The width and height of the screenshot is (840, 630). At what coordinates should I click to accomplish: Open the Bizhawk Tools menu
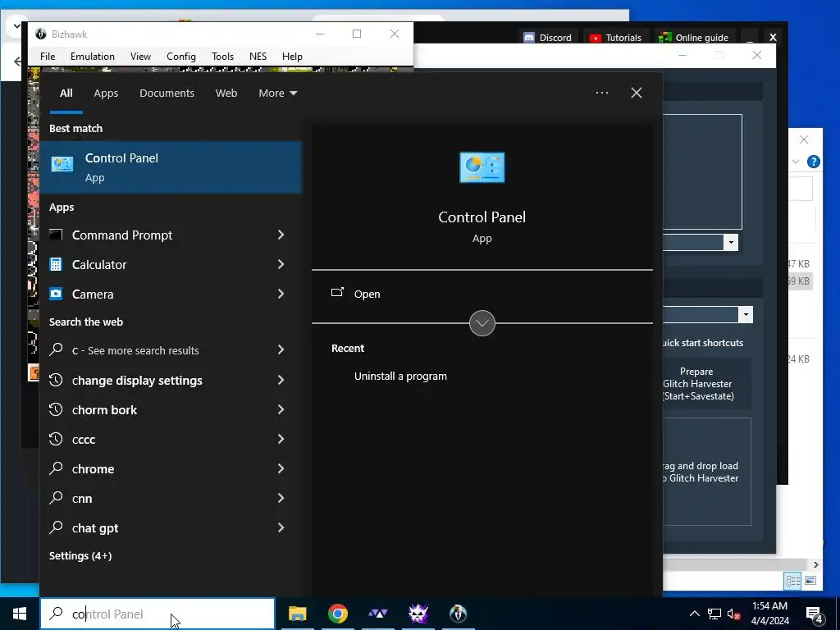click(222, 57)
